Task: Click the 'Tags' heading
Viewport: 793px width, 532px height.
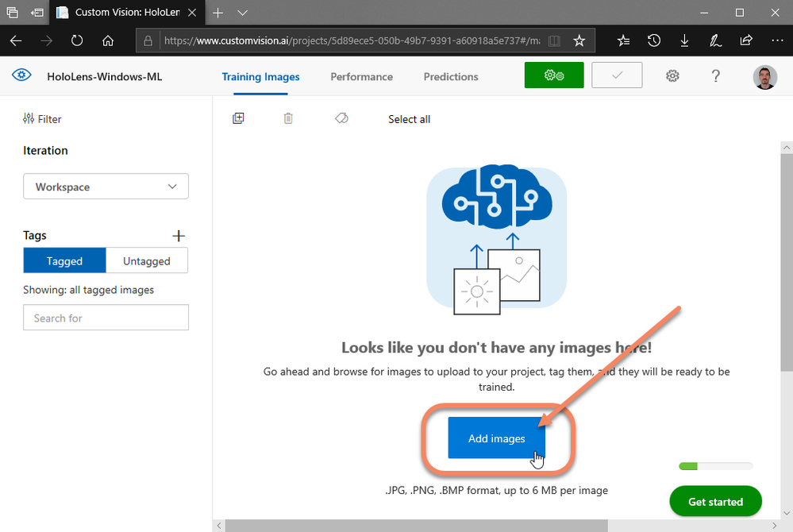Action: click(x=35, y=236)
